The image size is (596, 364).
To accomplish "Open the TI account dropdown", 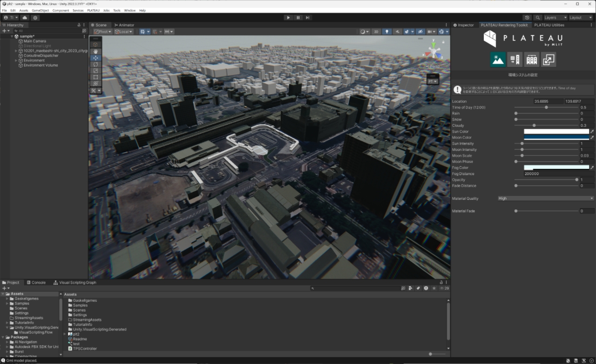I will (11, 18).
